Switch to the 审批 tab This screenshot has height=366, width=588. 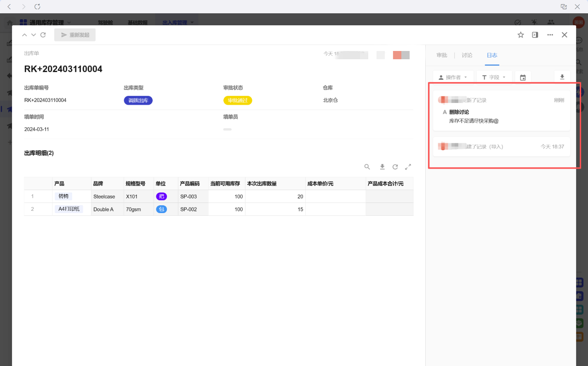[442, 55]
